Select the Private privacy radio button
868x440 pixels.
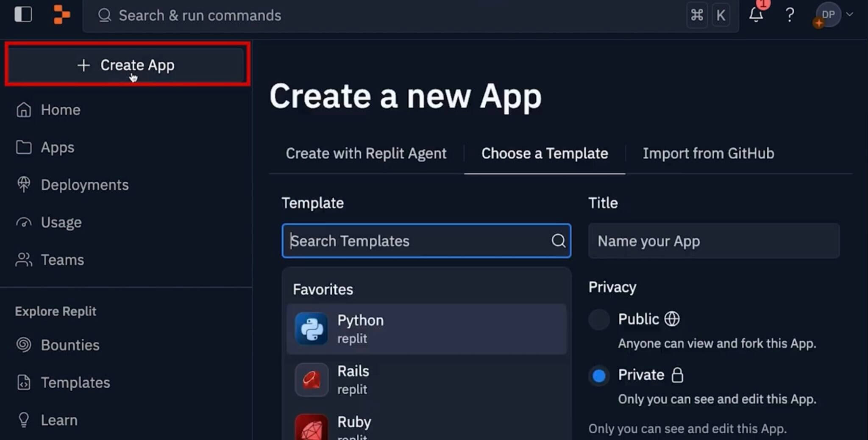(x=599, y=376)
